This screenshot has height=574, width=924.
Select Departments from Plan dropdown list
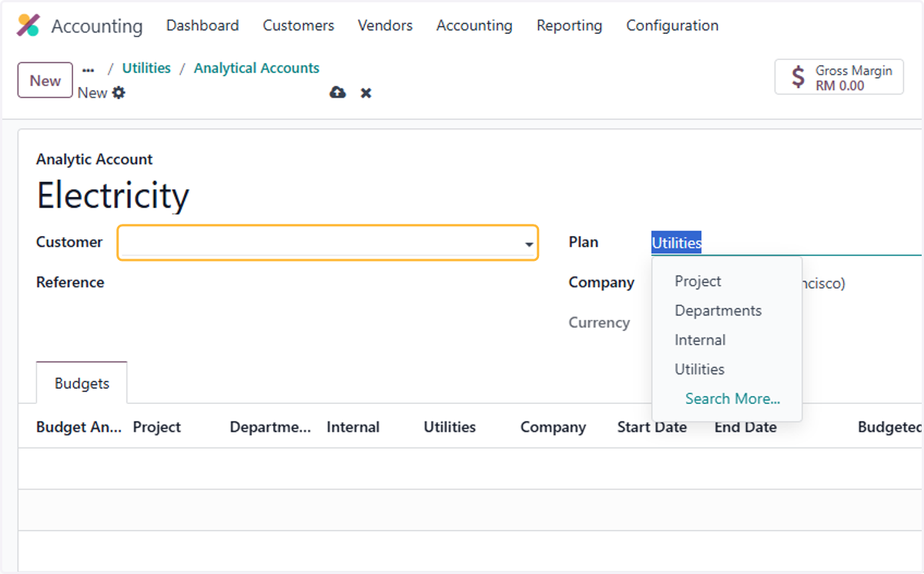pyautogui.click(x=718, y=311)
